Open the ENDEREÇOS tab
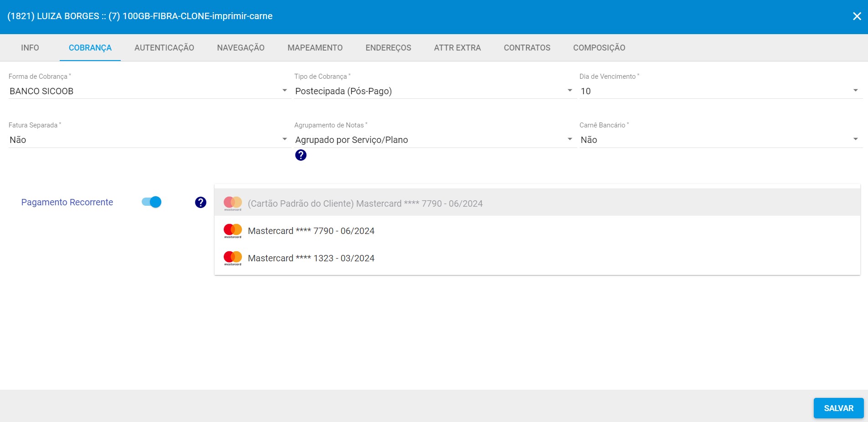 [x=388, y=48]
